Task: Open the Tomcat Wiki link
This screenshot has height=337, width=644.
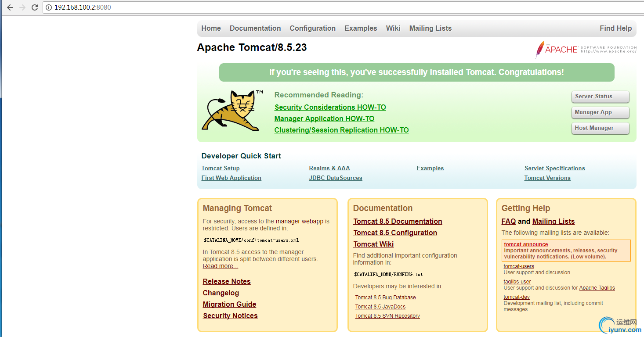Action: pos(373,244)
